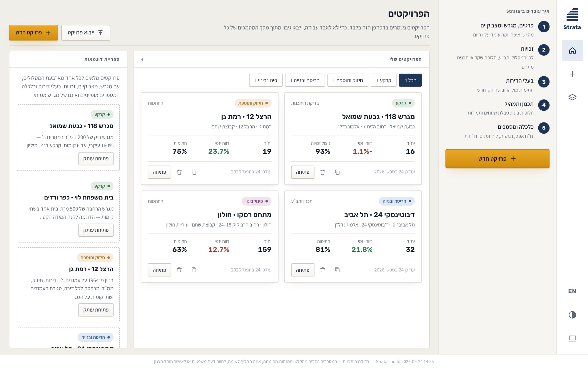Open the מתחם רסקו חולון project
Image resolution: width=588 pixels, height=368 pixels.
coord(159,270)
